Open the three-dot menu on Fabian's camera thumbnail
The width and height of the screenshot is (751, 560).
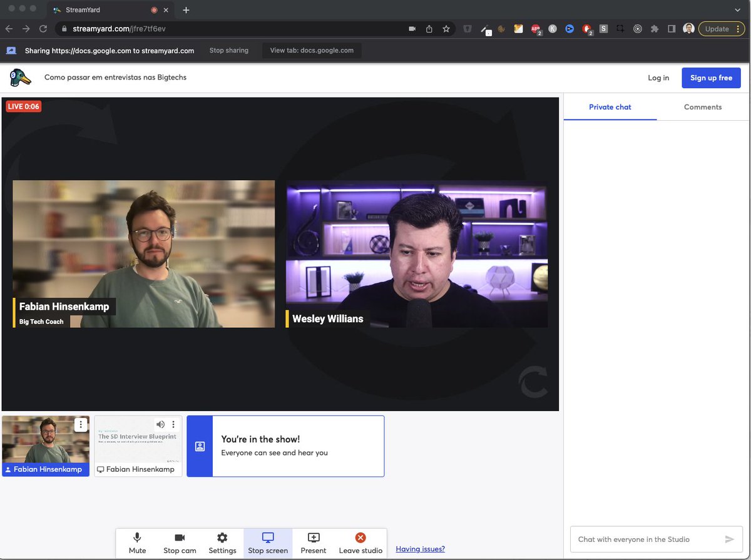[x=81, y=424]
